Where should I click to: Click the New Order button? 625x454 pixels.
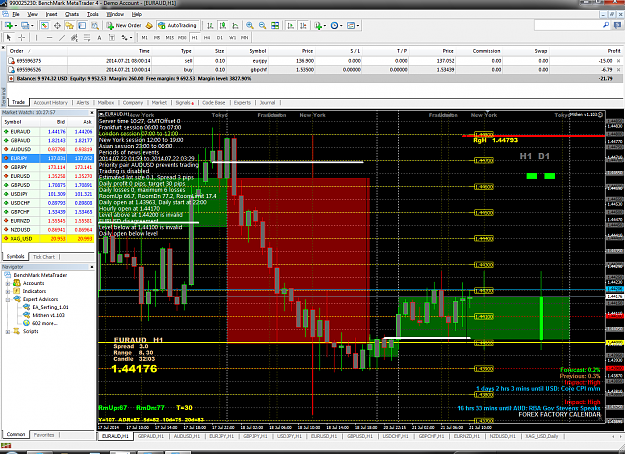tap(124, 26)
